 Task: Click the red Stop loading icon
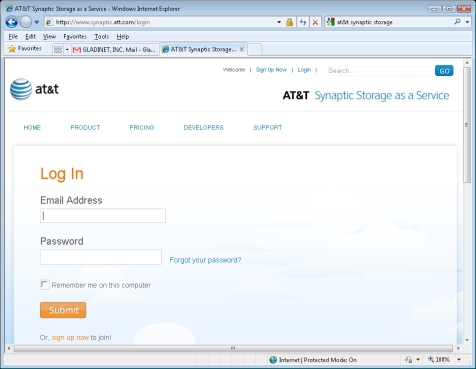(x=315, y=22)
